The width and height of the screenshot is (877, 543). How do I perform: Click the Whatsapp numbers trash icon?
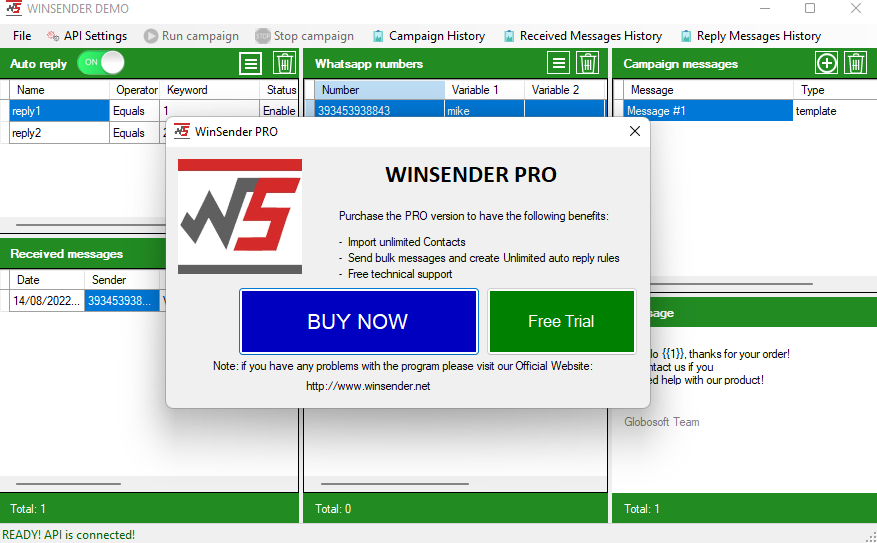pyautogui.click(x=587, y=63)
